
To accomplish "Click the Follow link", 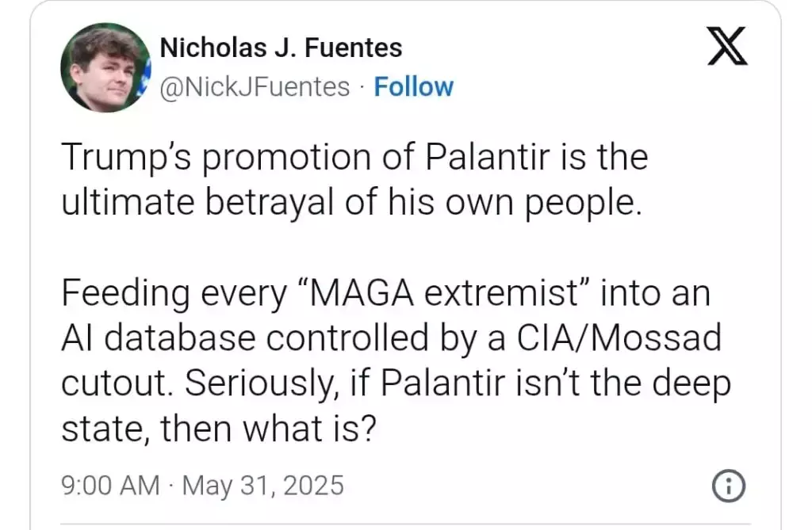I will (413, 86).
